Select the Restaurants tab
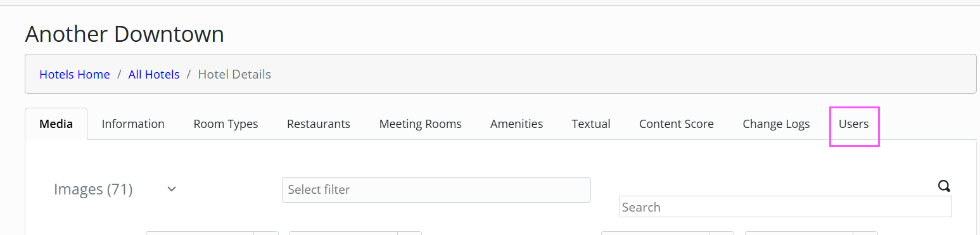This screenshot has height=235, width=980. (x=319, y=124)
